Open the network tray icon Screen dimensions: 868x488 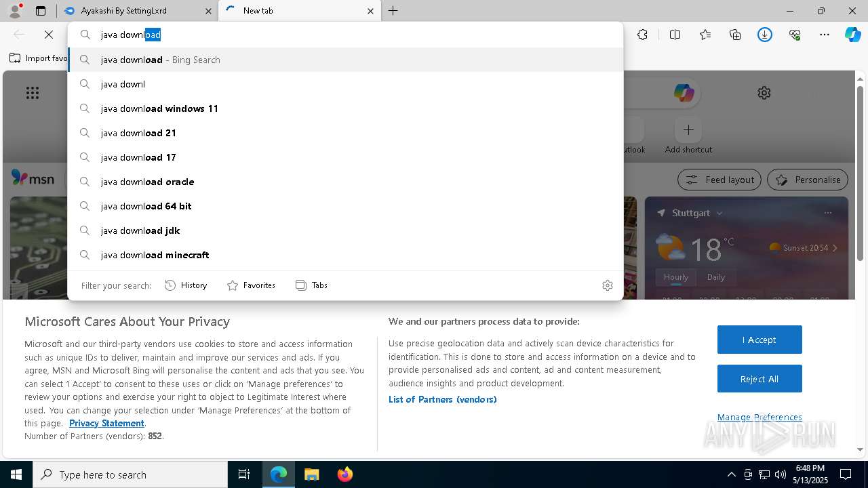click(764, 474)
